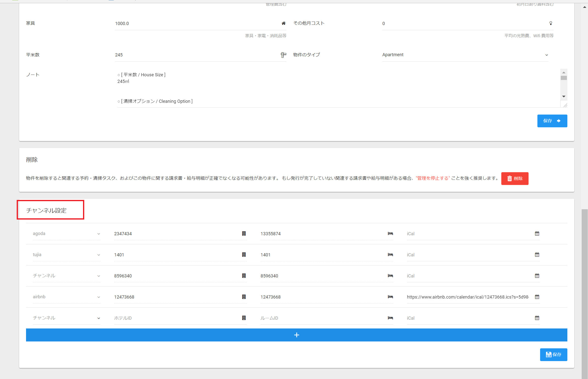The image size is (588, 379).
Task: Expand the airbnb channel selector
Action: [67, 297]
